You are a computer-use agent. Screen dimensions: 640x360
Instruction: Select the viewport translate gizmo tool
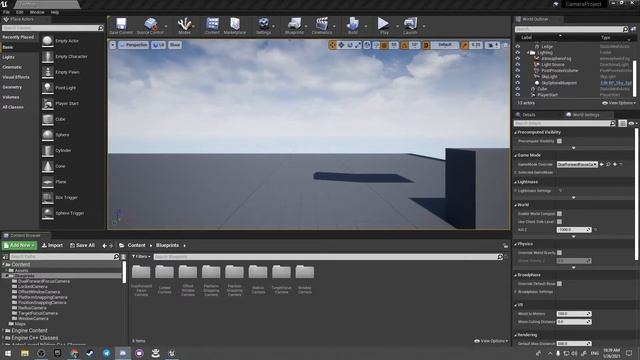click(341, 45)
